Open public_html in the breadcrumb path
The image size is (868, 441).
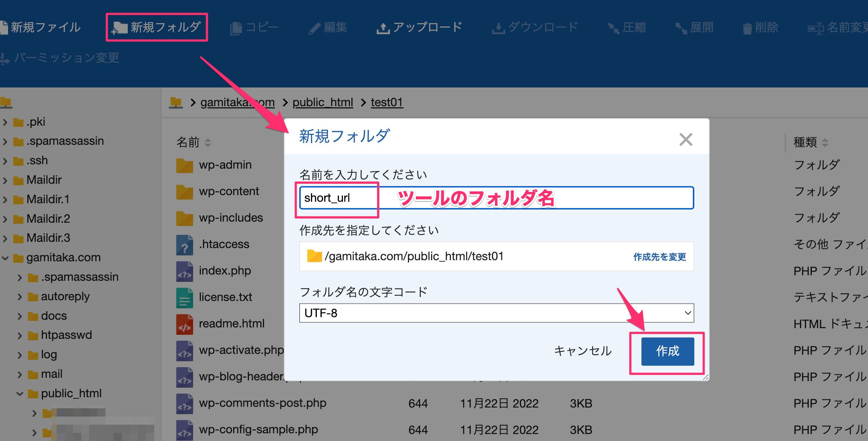tap(322, 102)
